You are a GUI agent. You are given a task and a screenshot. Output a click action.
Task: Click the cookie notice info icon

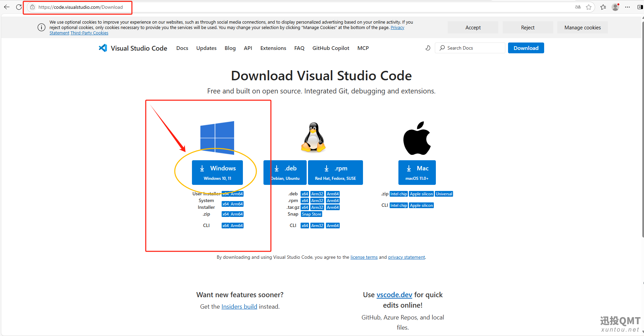(x=41, y=27)
